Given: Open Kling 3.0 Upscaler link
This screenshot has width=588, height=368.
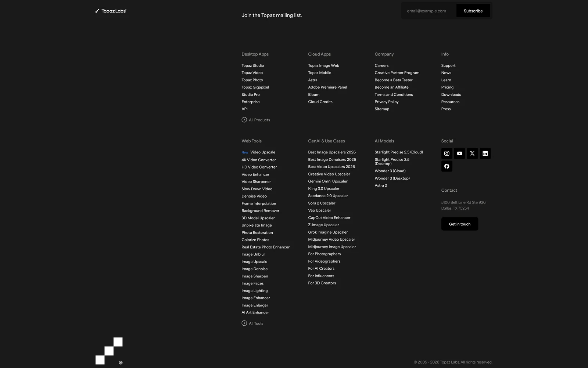Looking at the screenshot, I should tap(324, 189).
